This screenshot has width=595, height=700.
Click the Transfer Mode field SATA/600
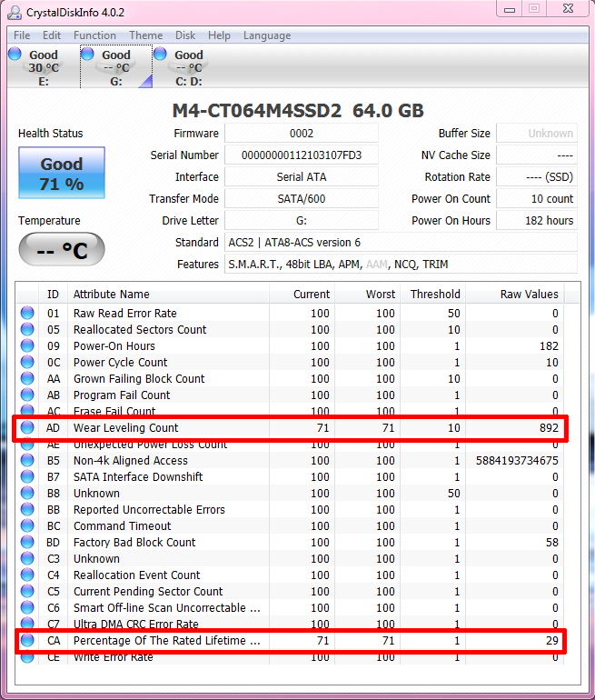point(302,199)
